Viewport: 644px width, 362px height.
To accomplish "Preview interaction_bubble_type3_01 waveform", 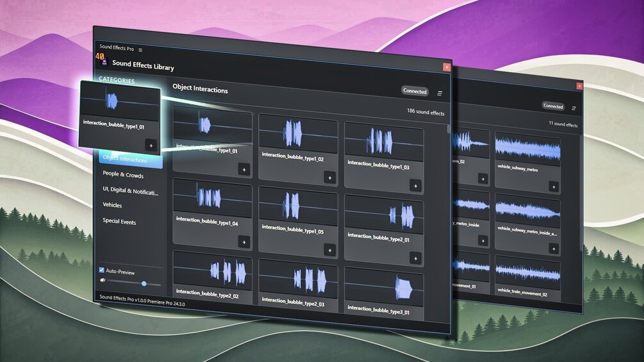I will pyautogui.click(x=384, y=287).
